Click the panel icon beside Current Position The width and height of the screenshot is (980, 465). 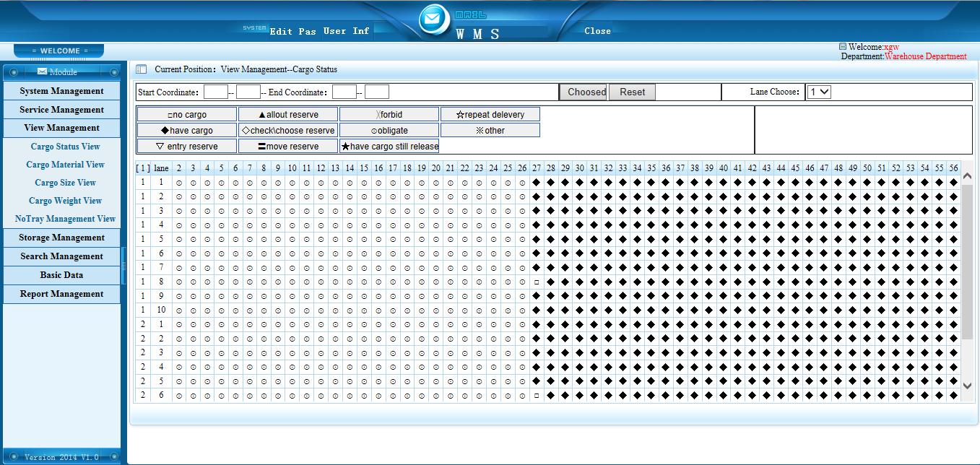tap(142, 69)
